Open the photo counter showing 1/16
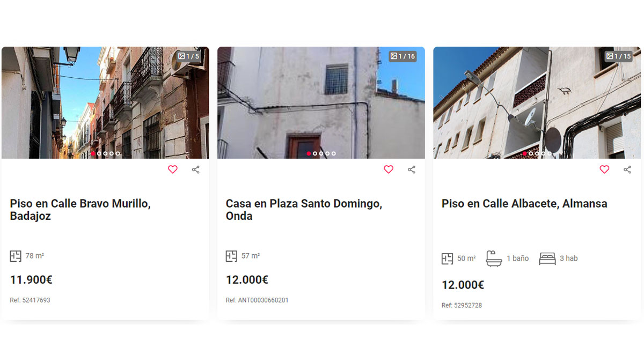The width and height of the screenshot is (644, 362). click(x=403, y=55)
